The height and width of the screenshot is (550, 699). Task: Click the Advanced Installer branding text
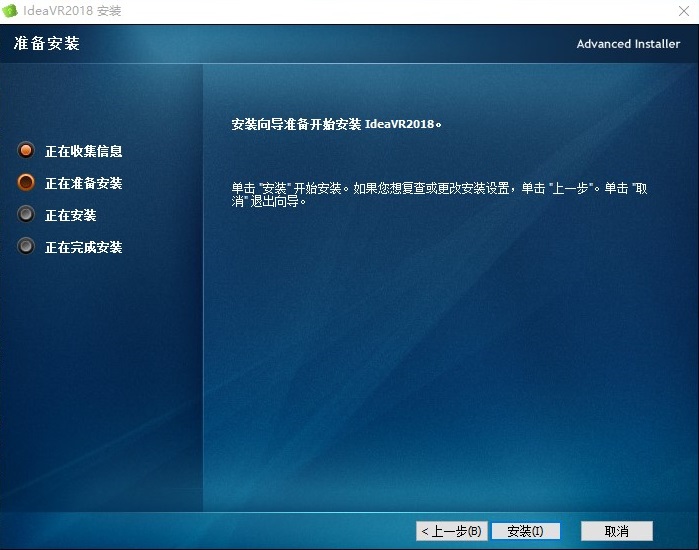(628, 44)
